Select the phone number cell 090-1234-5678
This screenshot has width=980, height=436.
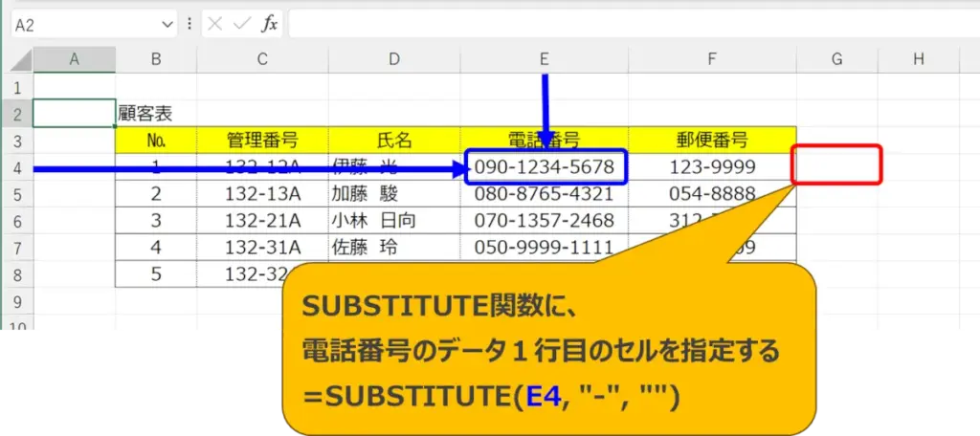(546, 167)
